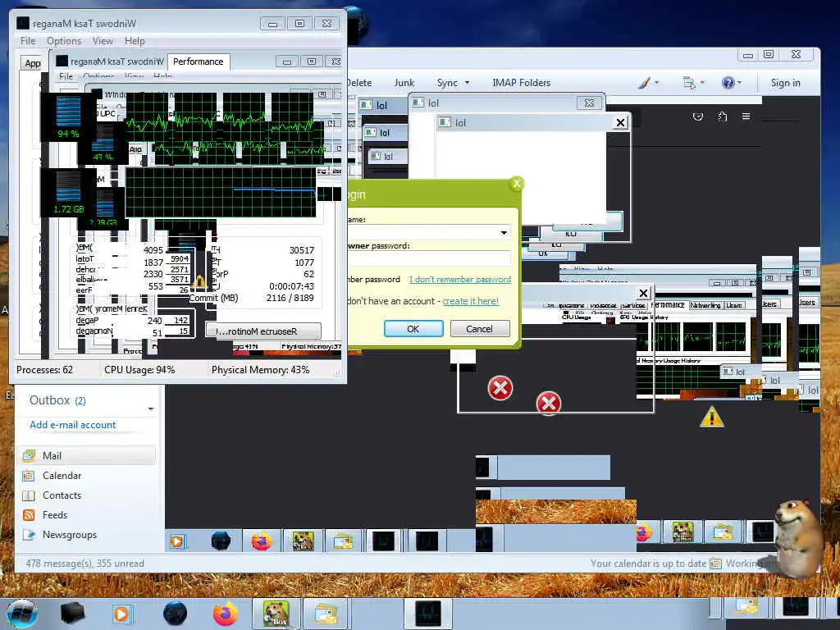Screen dimensions: 840x630
Task: Click Sign in on the mail toolbar
Action: pos(785,83)
